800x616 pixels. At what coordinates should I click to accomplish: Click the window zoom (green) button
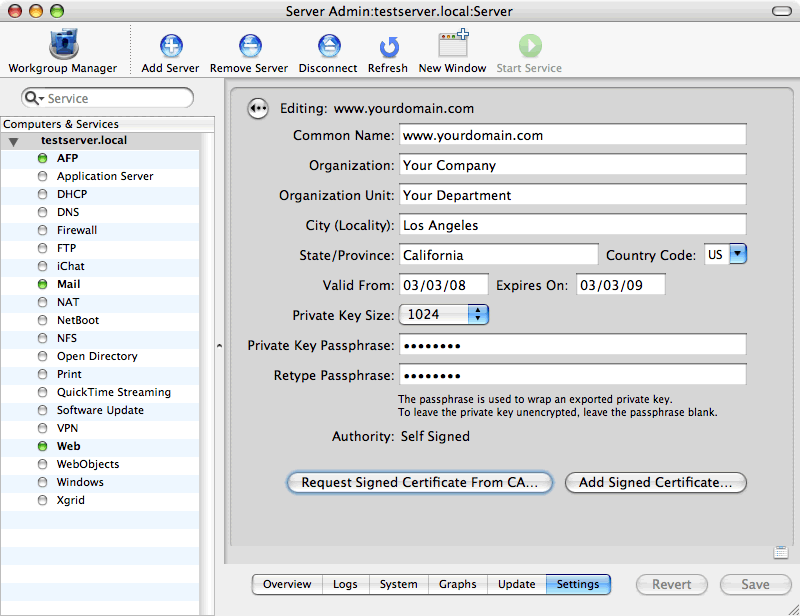pyautogui.click(x=57, y=11)
